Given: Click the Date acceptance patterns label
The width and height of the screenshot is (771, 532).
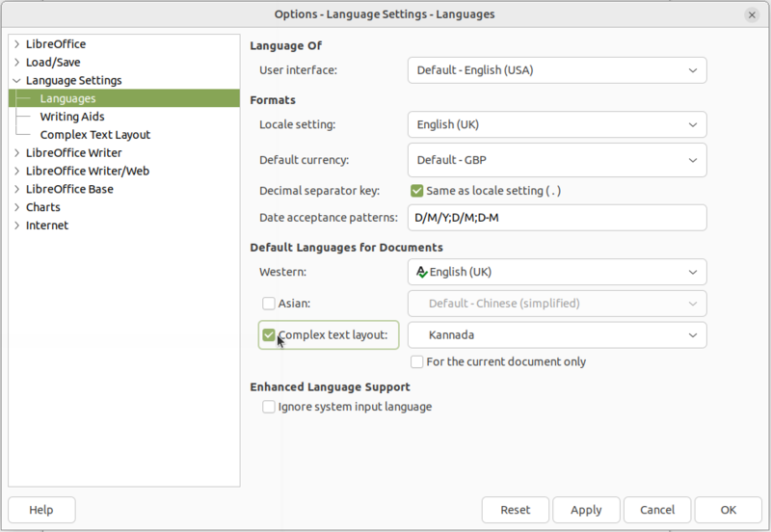Looking at the screenshot, I should pyautogui.click(x=329, y=218).
